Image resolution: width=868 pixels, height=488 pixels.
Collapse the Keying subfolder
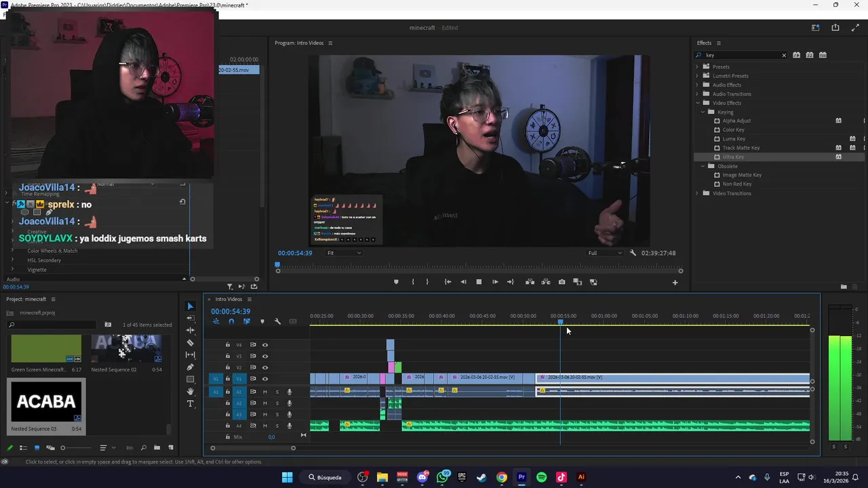click(703, 112)
